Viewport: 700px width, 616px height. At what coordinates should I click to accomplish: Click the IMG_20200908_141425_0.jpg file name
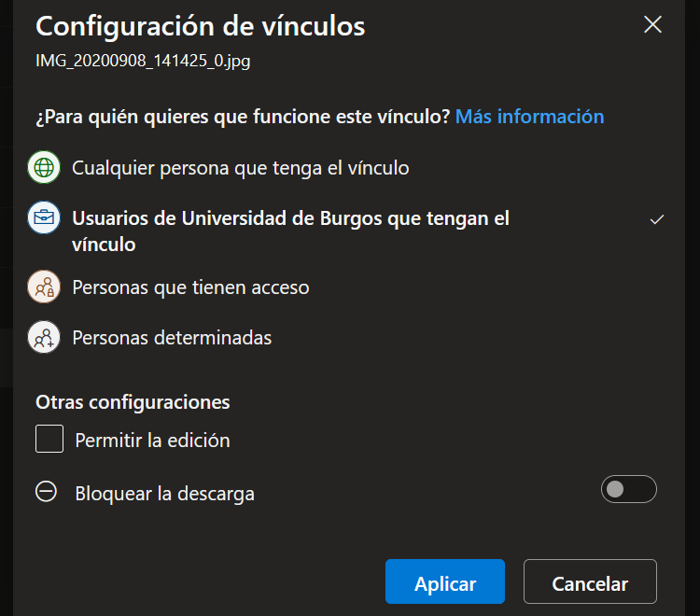143,61
